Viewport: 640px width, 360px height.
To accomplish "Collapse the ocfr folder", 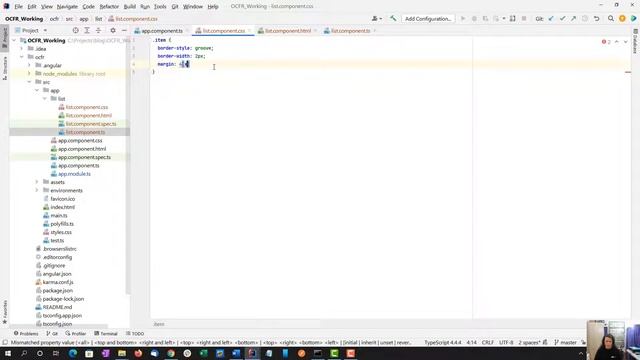I will point(22,57).
